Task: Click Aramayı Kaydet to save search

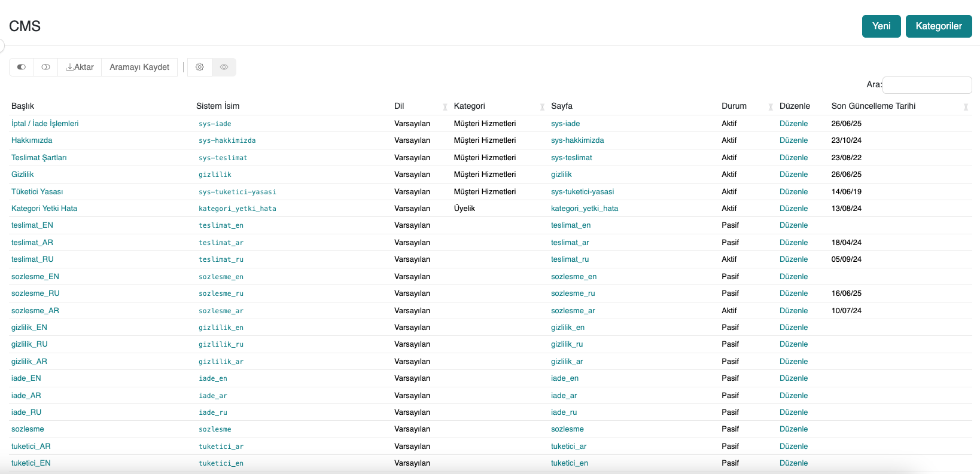Action: pyautogui.click(x=139, y=67)
